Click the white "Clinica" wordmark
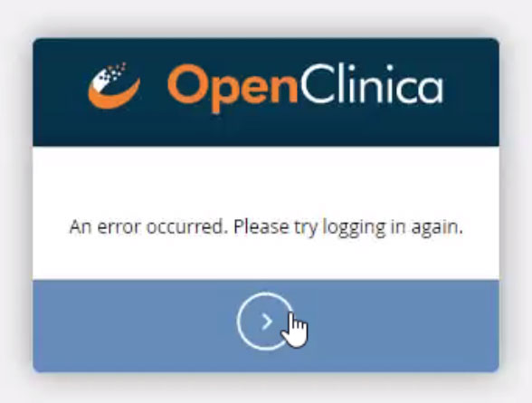The width and height of the screenshot is (532, 403). coord(372,83)
